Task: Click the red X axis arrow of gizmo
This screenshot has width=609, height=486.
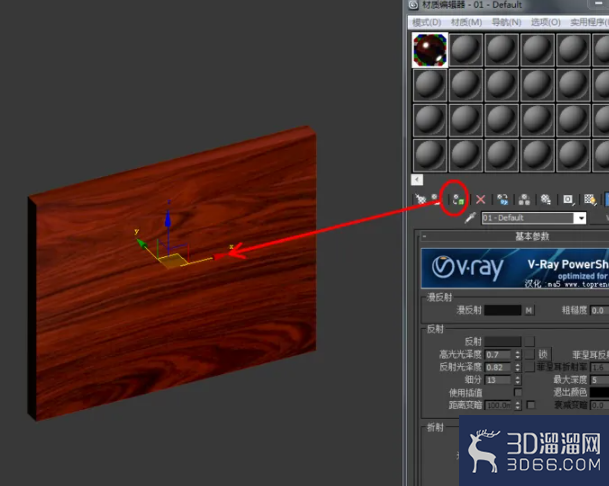Action: pos(220,256)
